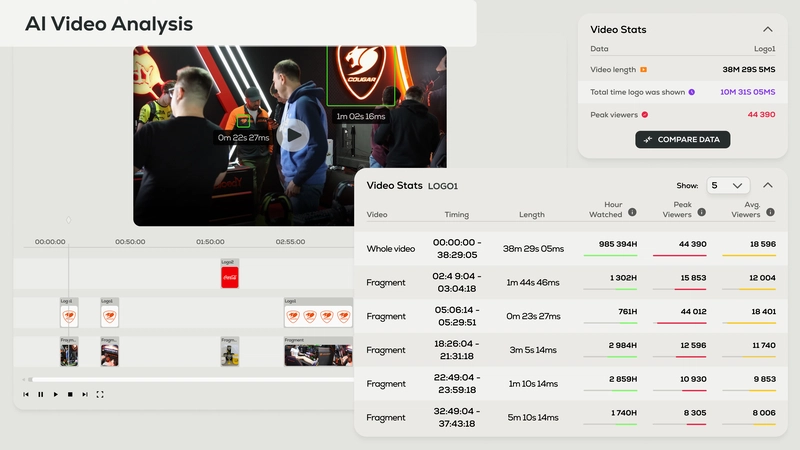
Task: Stop playback with the stop icon
Action: 70,394
